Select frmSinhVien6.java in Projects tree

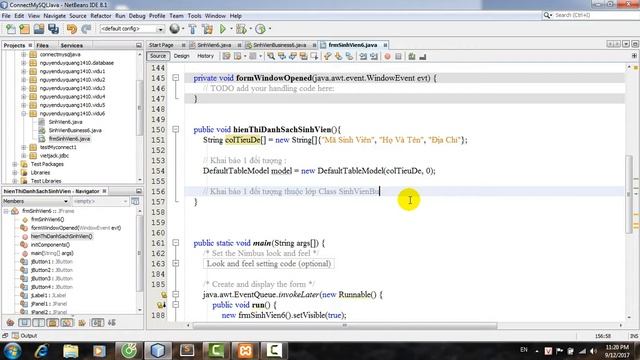[x=69, y=139]
